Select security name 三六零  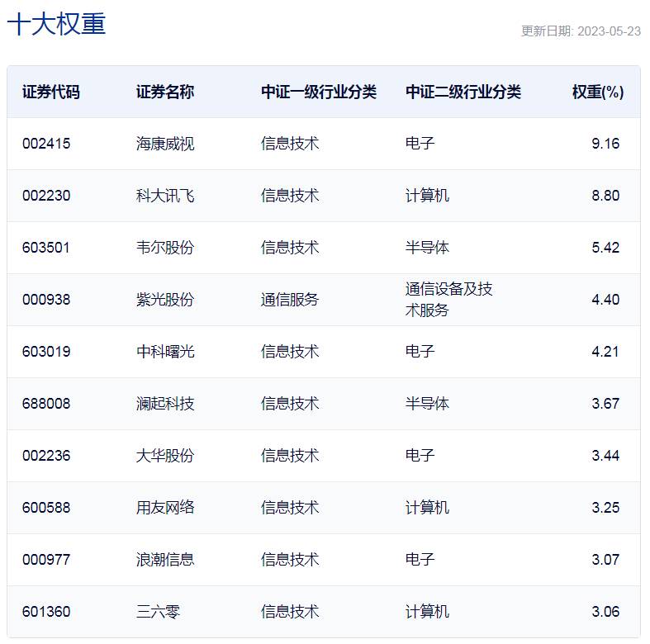(x=158, y=612)
